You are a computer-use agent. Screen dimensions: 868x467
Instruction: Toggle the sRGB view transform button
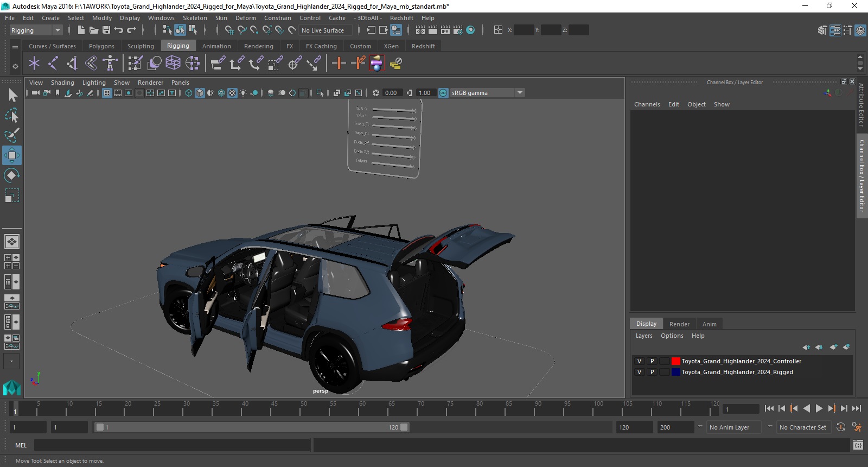443,93
